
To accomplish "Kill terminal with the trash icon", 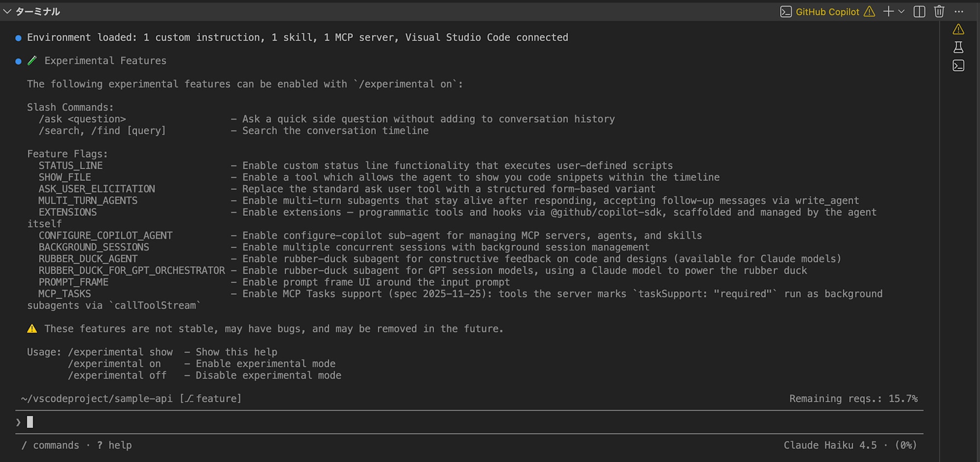I will point(939,11).
